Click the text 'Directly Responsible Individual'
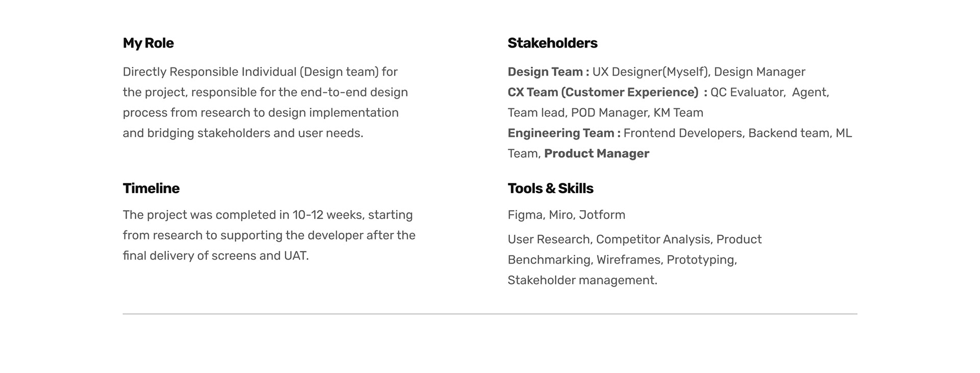This screenshot has height=373, width=980. (210, 72)
